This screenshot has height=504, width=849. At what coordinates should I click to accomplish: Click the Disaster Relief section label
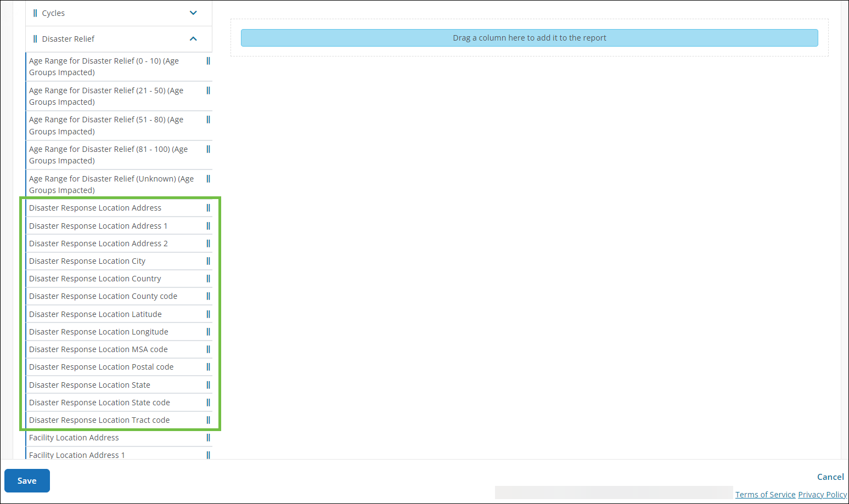(68, 39)
